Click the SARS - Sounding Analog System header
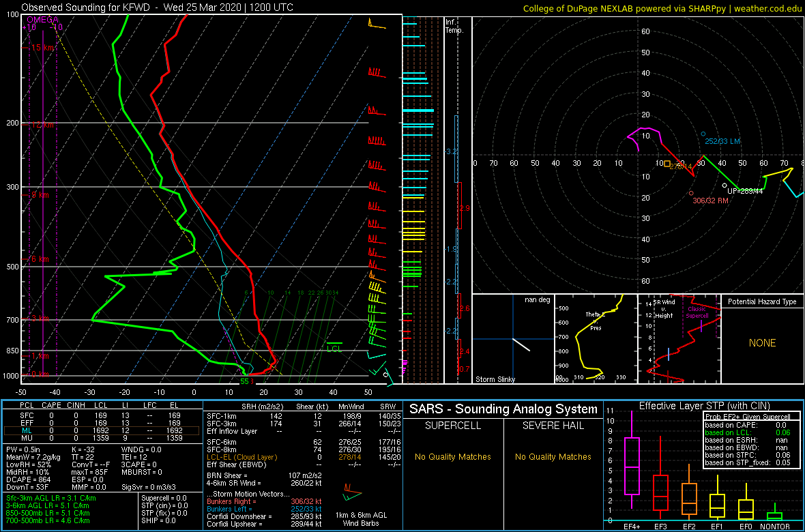The width and height of the screenshot is (805, 532). 503,409
